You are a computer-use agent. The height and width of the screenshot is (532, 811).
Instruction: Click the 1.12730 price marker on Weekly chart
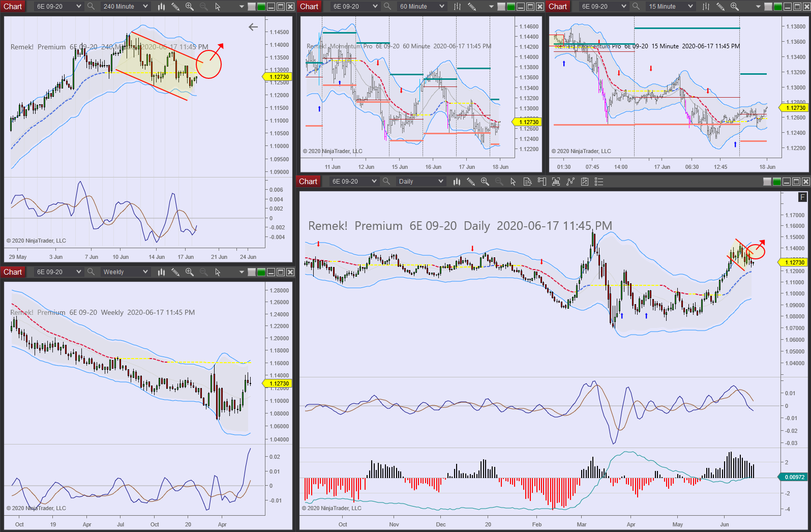tap(278, 383)
